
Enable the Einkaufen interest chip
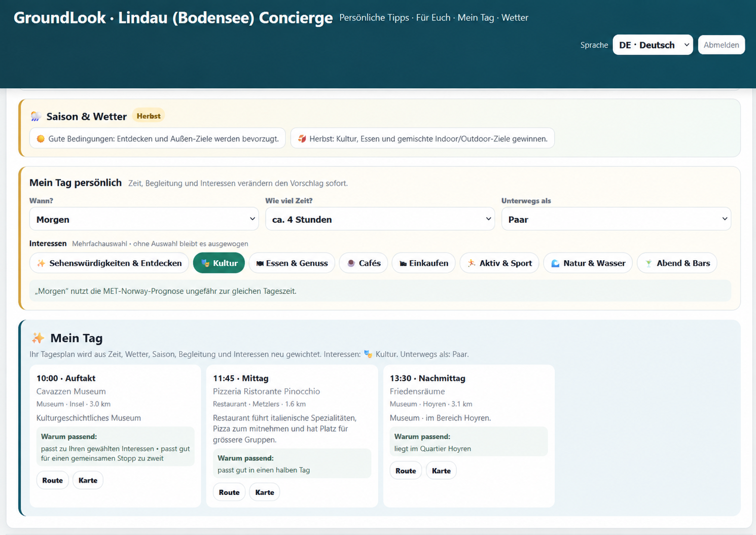point(424,263)
